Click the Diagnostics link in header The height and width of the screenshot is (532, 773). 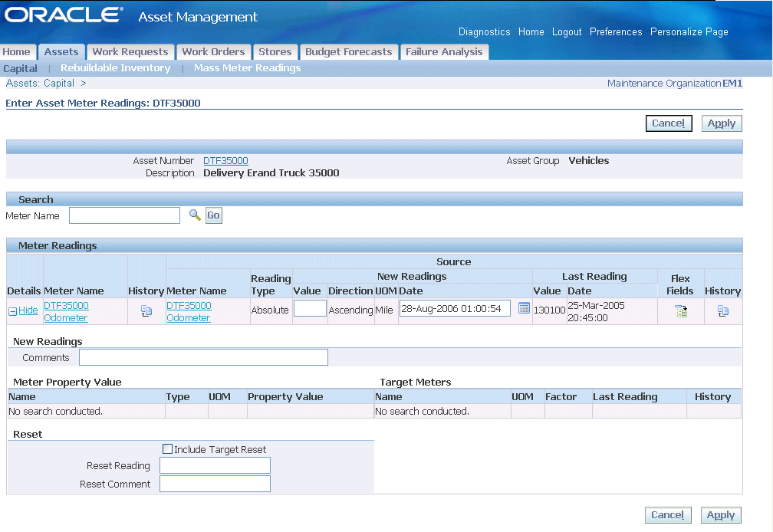tap(484, 31)
